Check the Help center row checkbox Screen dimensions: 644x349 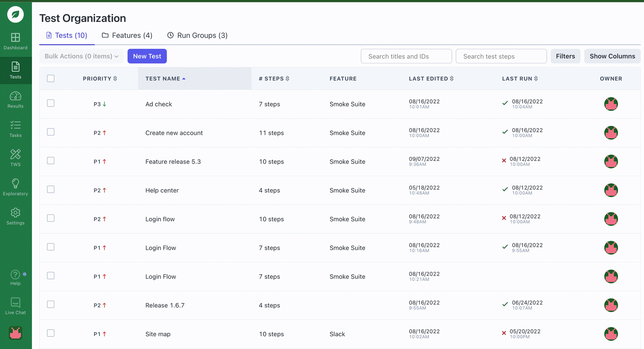pyautogui.click(x=51, y=189)
